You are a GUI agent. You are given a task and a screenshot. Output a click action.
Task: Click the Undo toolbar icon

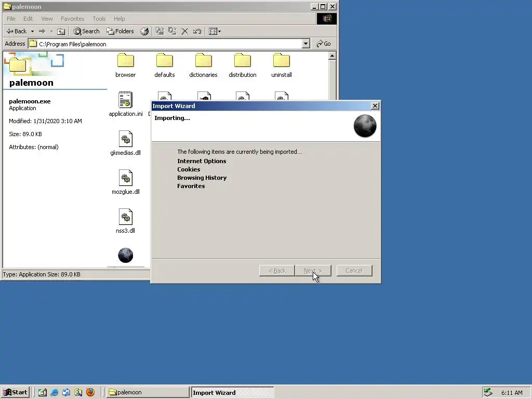pos(197,31)
